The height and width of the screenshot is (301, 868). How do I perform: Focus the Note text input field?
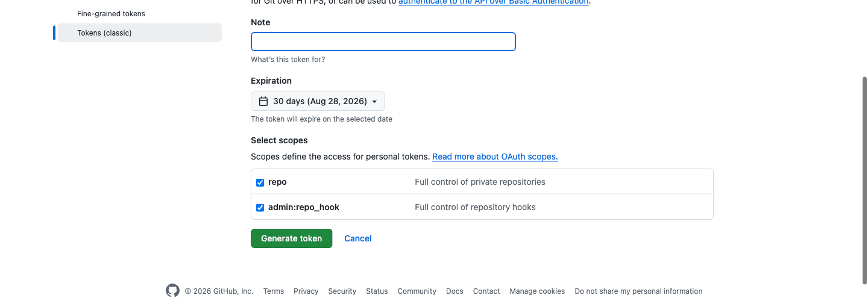pos(383,42)
